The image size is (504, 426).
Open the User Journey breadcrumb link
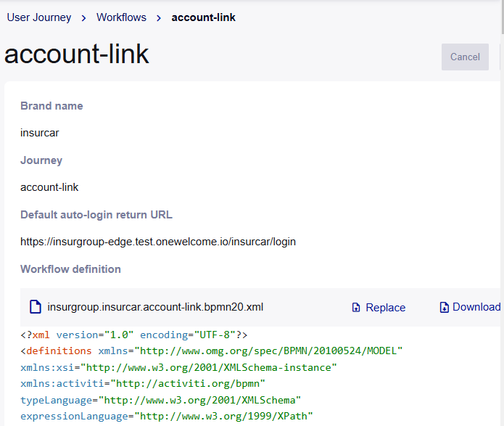39,17
